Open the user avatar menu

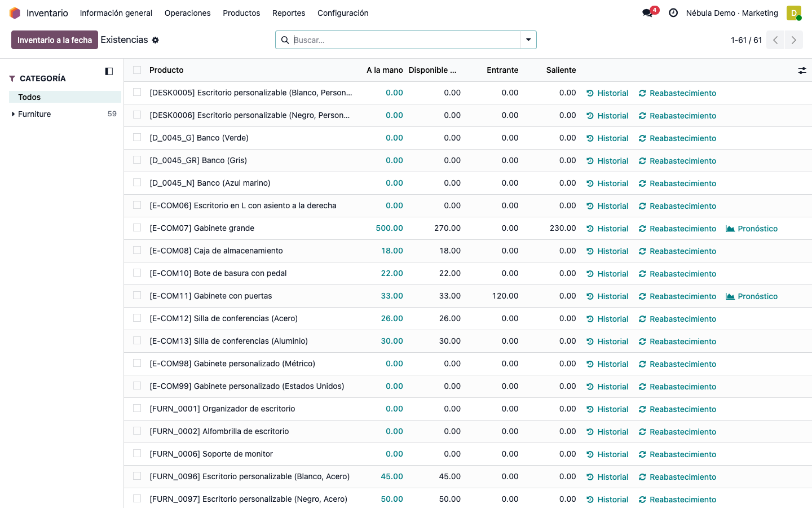[x=794, y=13]
